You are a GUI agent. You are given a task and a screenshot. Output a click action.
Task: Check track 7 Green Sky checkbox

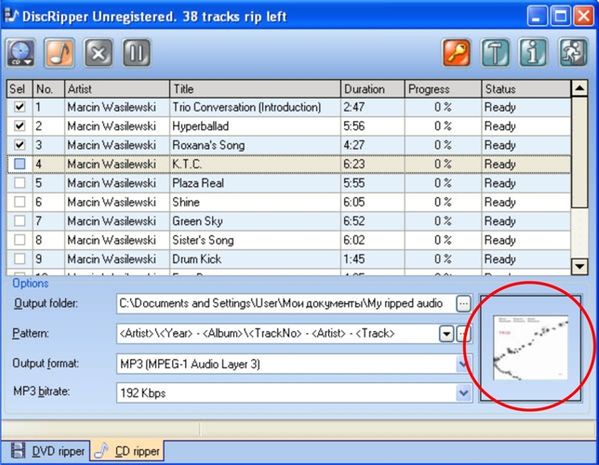pos(19,221)
